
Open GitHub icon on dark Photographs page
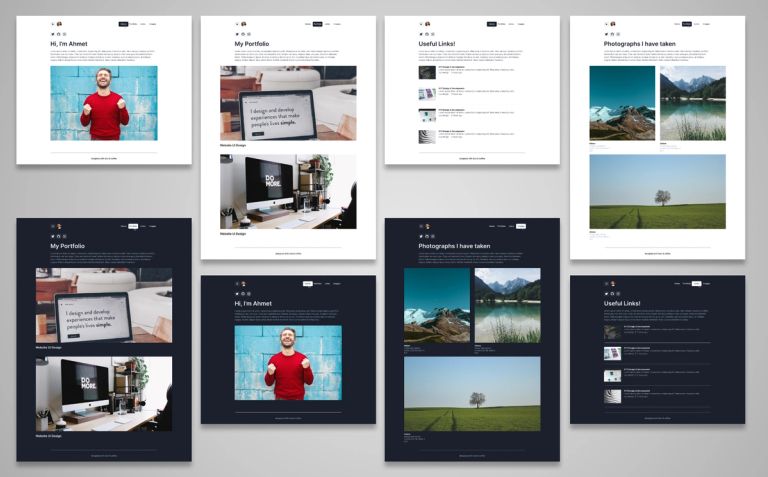tap(427, 237)
